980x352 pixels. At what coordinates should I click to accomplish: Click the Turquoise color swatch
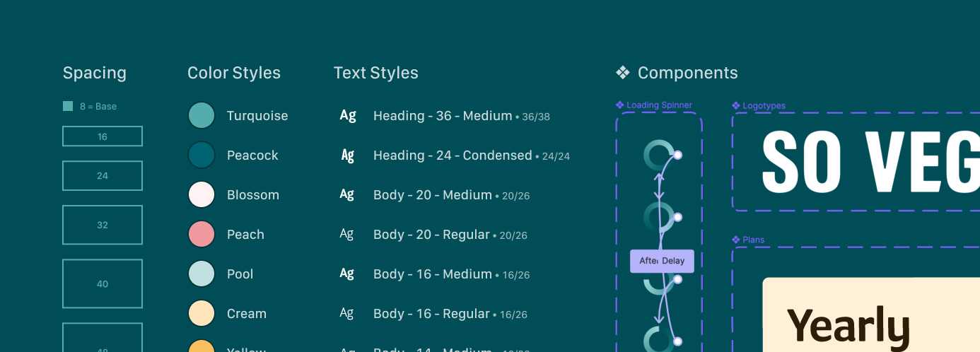coord(202,115)
